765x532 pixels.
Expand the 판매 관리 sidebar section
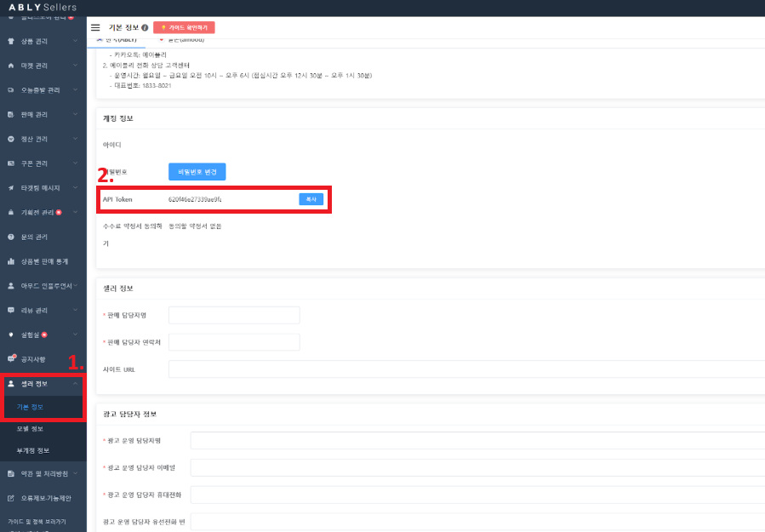click(x=75, y=114)
